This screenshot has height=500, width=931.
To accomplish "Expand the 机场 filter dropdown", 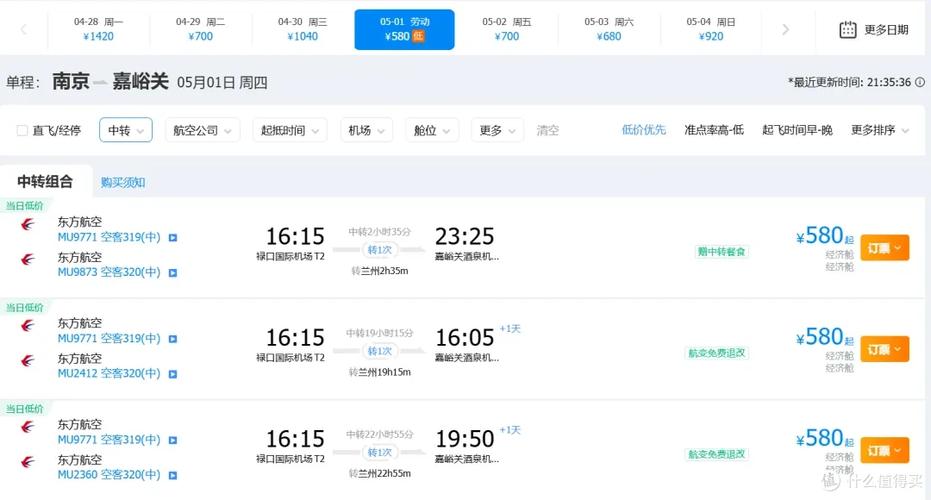I will tap(366, 130).
